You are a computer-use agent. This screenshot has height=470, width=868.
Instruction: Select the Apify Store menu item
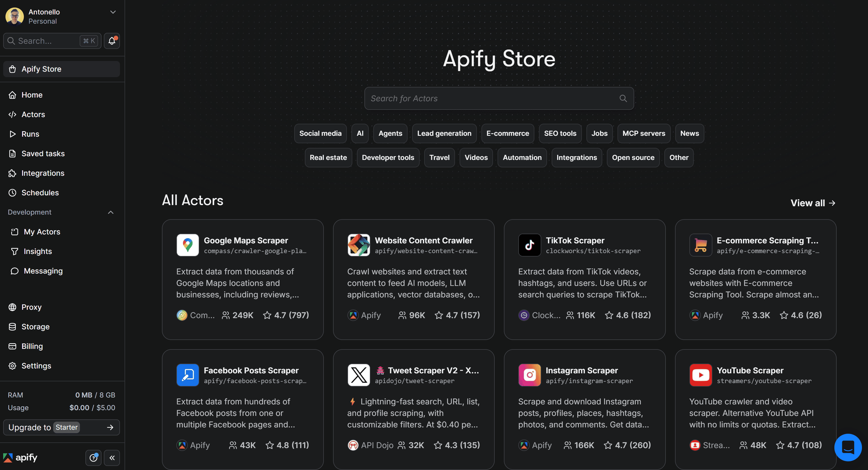coord(41,69)
